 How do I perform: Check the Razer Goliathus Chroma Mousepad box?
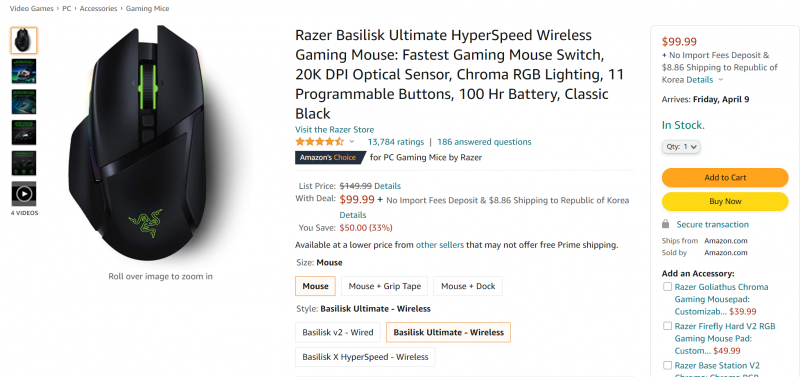667,287
